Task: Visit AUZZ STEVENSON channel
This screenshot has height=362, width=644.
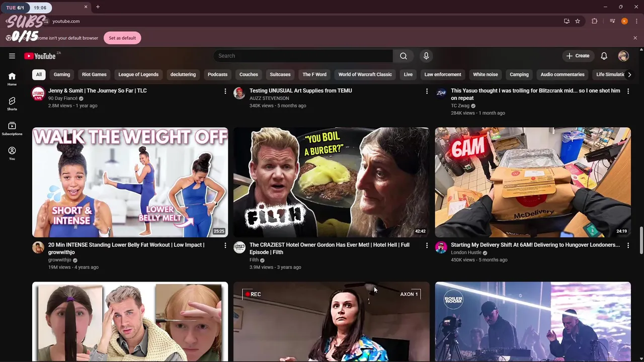Action: (x=269, y=98)
